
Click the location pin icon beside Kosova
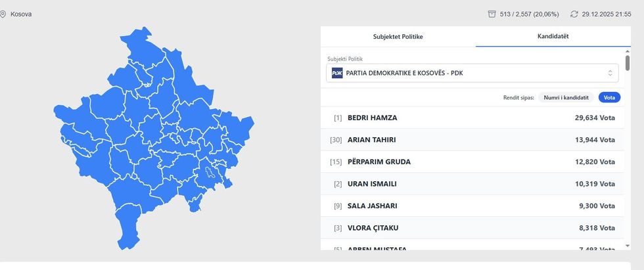[x=3, y=14]
